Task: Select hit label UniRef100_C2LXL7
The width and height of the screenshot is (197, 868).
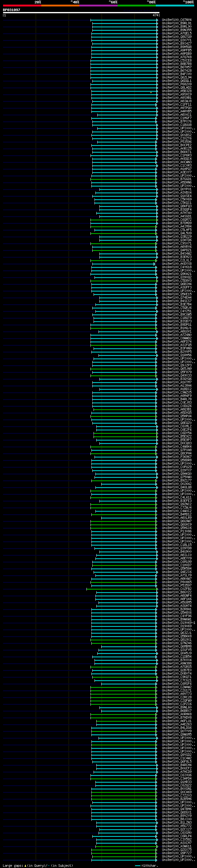Action: tap(177, 260)
